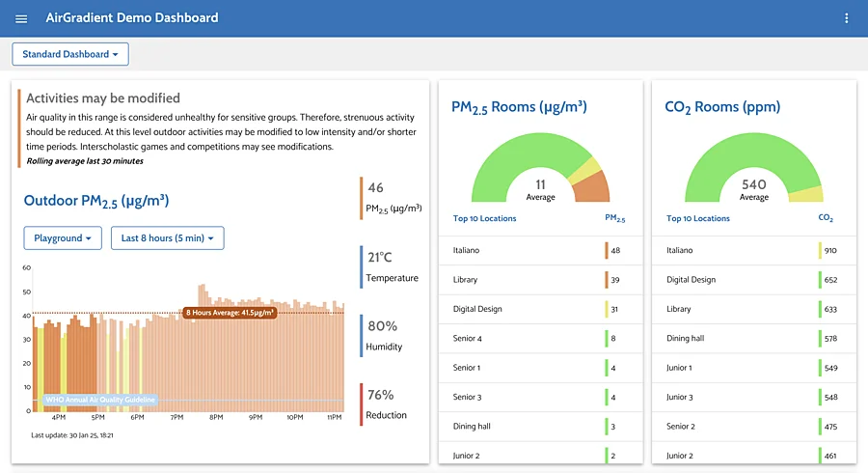The image size is (868, 473).
Task: Open the three-dot more options menu
Action: click(x=847, y=18)
